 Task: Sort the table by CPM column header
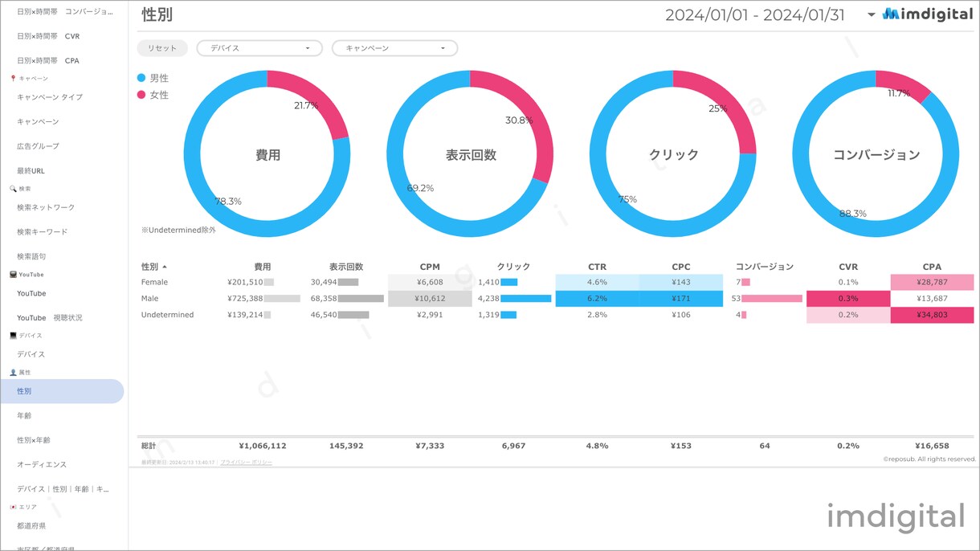click(x=430, y=267)
